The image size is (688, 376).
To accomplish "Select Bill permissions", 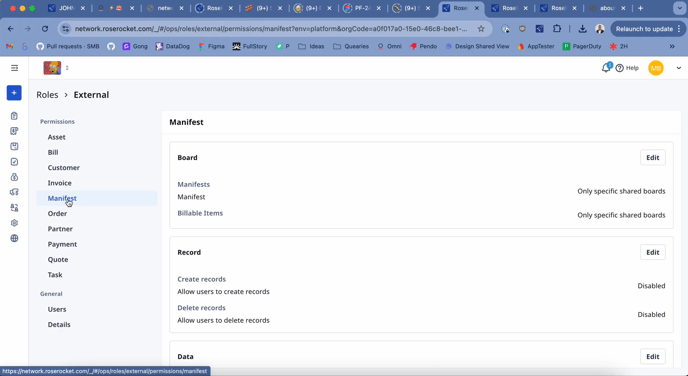I will [53, 152].
